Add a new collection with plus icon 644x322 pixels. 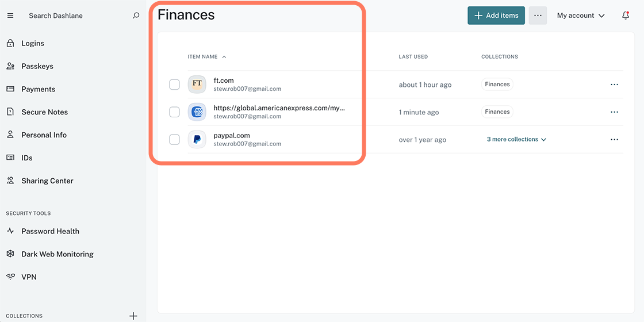click(133, 316)
